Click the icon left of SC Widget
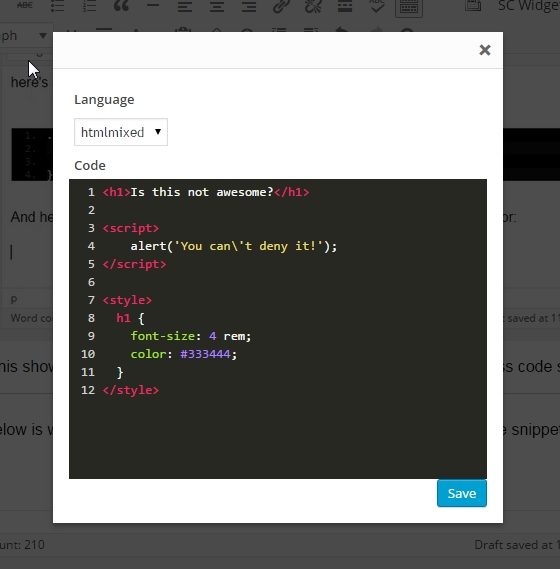 (473, 5)
